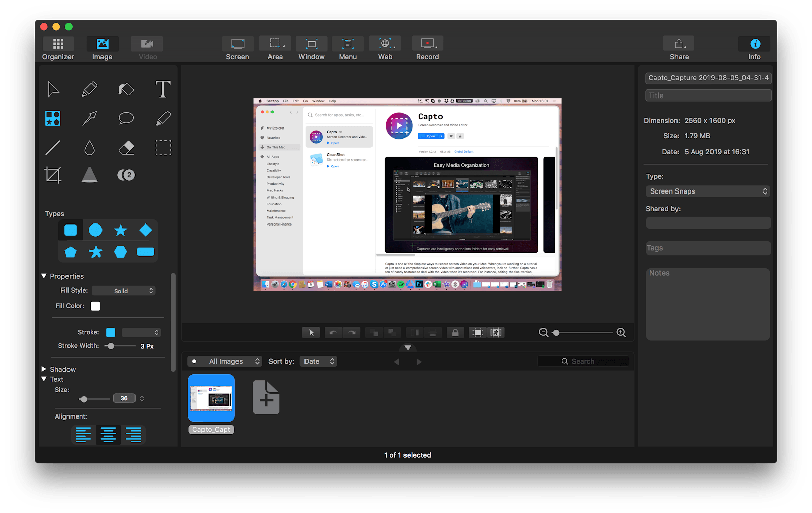Choose the pentagon shape type
Image resolution: width=812 pixels, height=513 pixels.
pyautogui.click(x=71, y=251)
